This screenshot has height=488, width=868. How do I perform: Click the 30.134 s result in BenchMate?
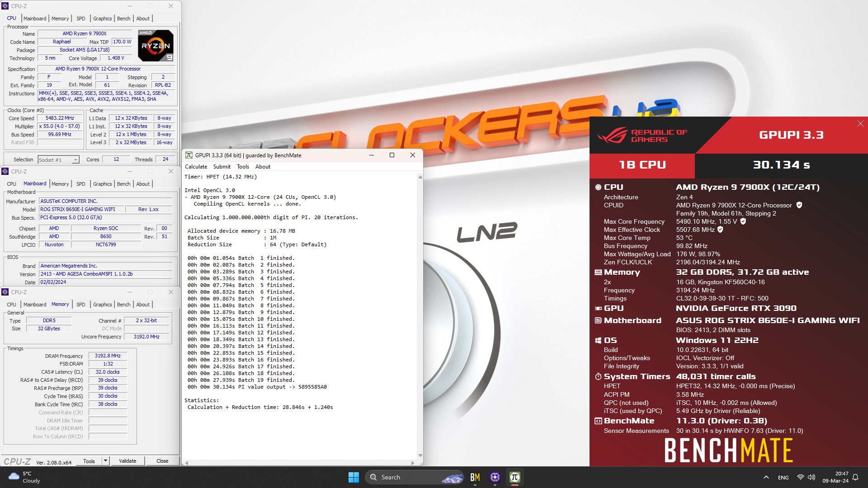click(x=781, y=165)
